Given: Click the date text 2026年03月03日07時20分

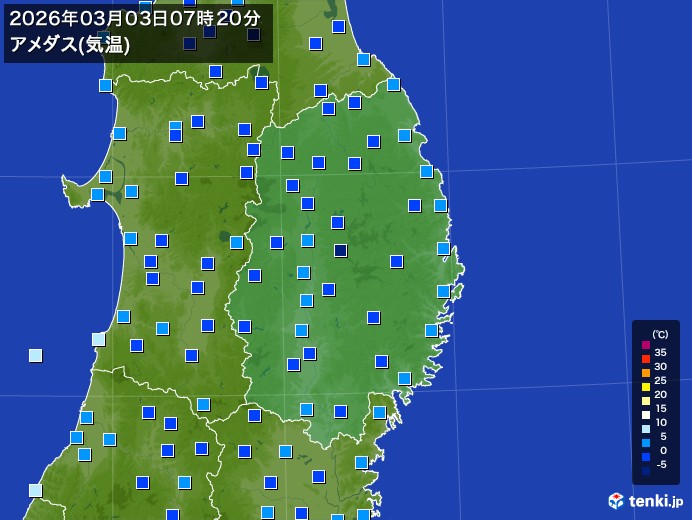Looking at the screenshot, I should click(135, 19).
